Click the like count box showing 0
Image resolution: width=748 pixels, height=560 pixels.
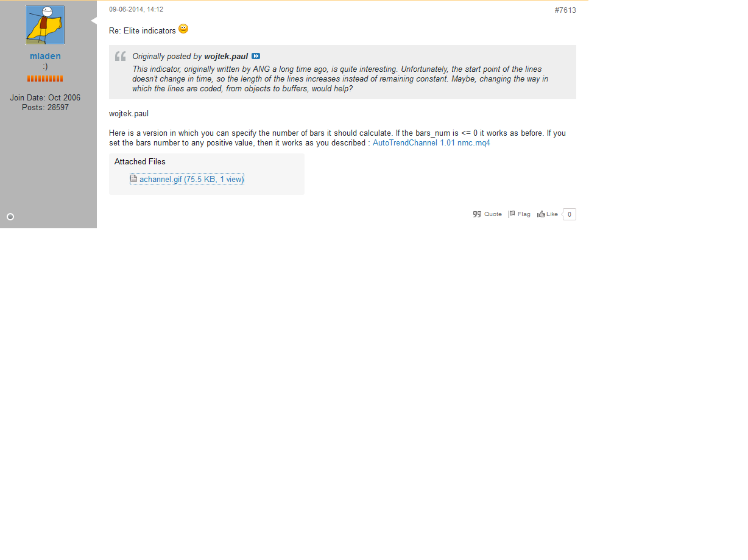[x=570, y=214]
